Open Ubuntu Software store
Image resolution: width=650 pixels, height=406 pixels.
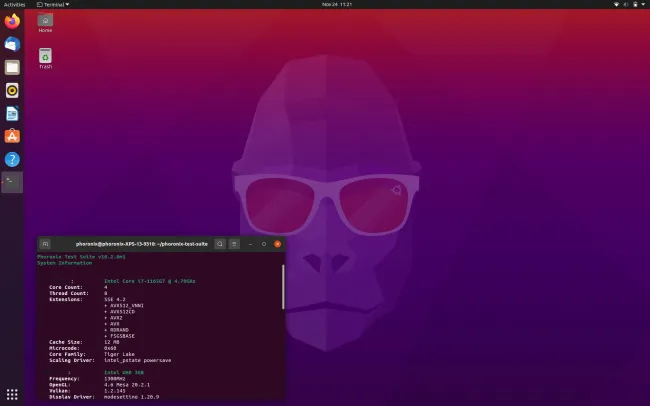12,136
